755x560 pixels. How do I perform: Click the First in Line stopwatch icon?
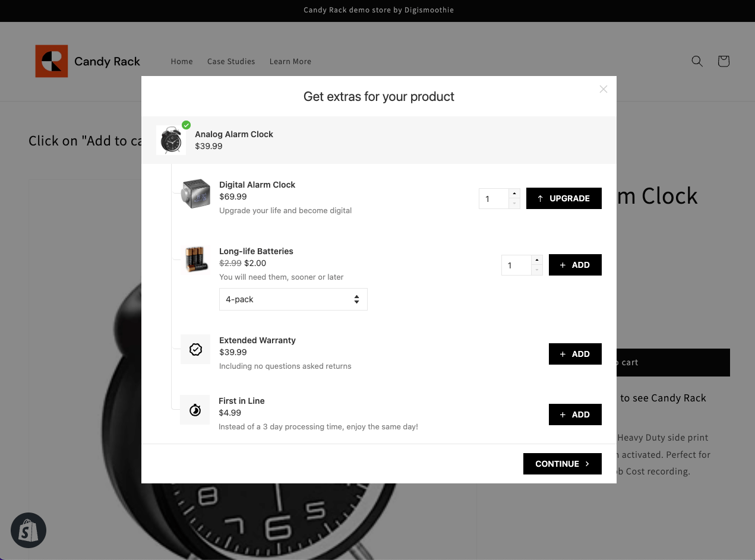[x=195, y=410]
